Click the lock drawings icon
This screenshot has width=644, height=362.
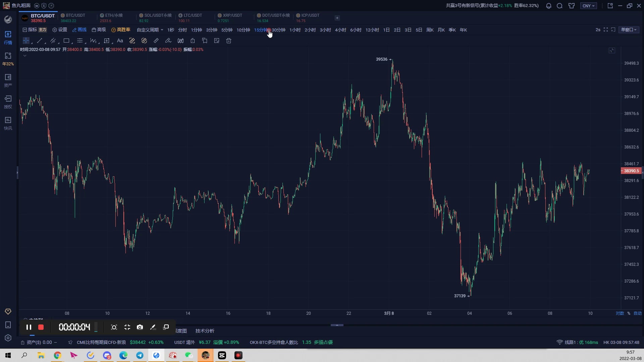point(193,41)
